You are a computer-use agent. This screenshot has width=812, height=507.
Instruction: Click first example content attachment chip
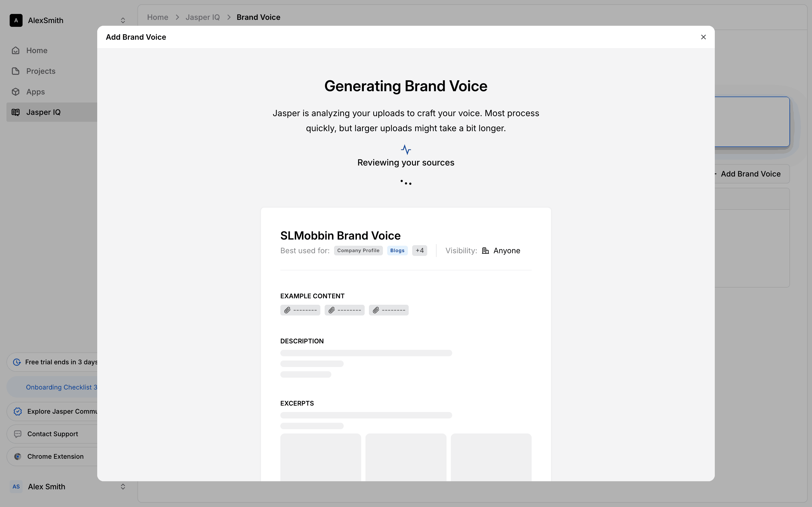coord(300,310)
